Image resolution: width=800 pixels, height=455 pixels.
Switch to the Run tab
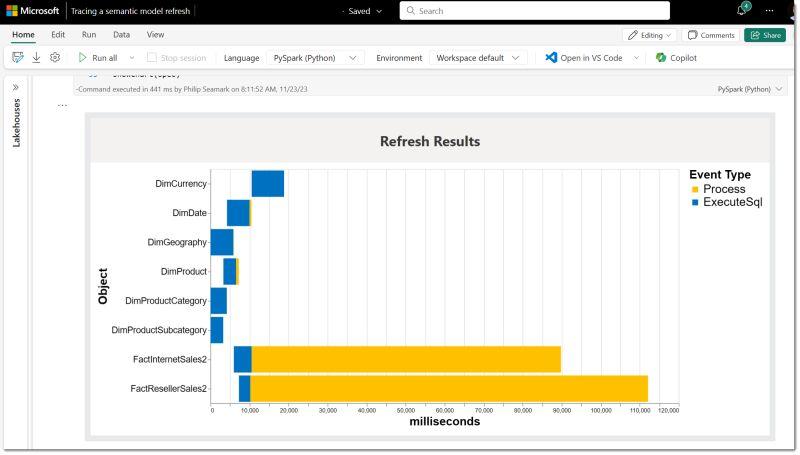tap(89, 35)
